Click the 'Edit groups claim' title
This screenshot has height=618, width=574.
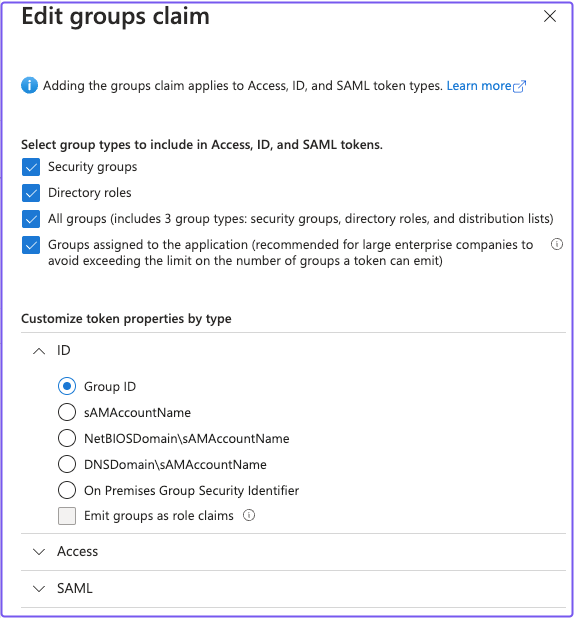[x=116, y=17]
